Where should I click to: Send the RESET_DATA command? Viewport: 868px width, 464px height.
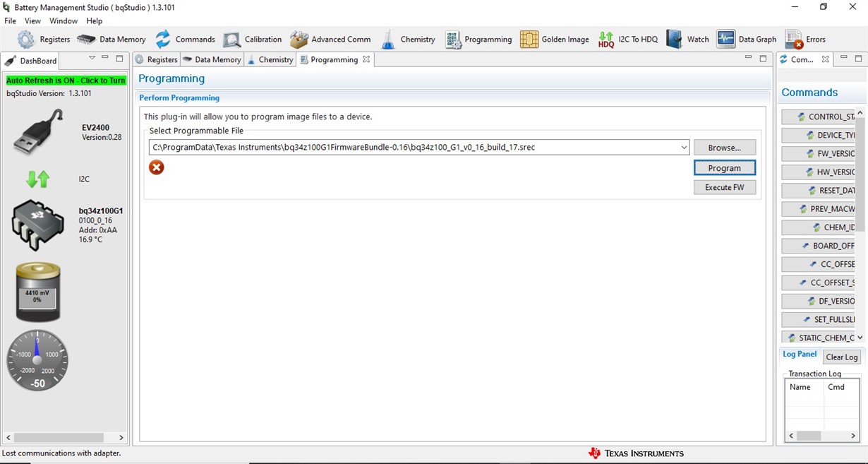[818, 191]
